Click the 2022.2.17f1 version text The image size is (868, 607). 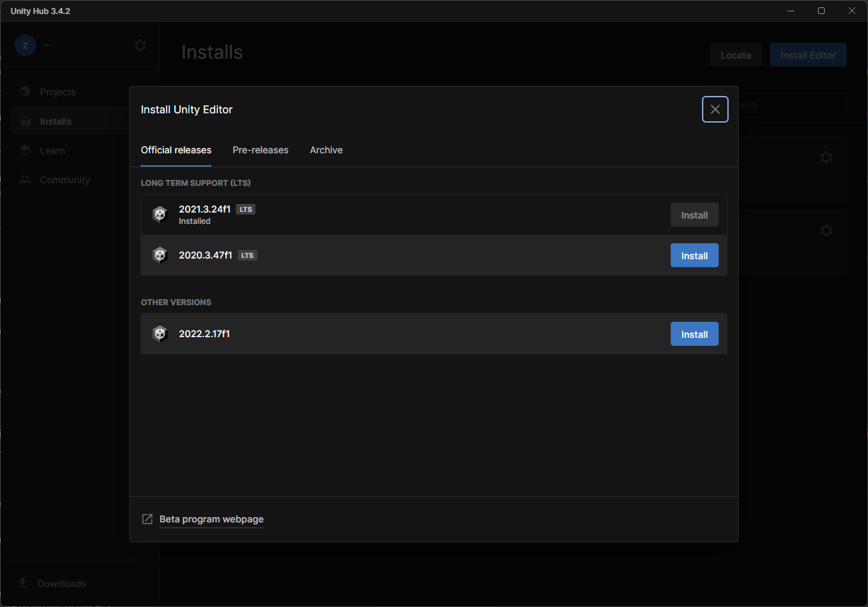pos(204,334)
